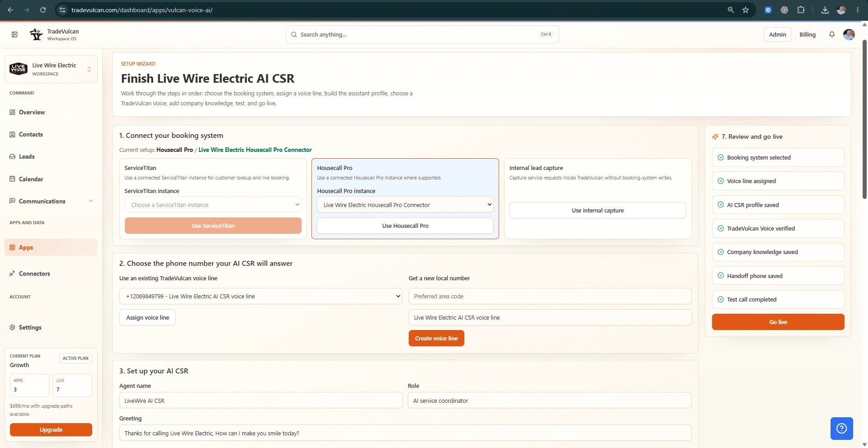Screen dimensions: 868x448
Task: Click the Agent name field
Action: click(x=261, y=400)
